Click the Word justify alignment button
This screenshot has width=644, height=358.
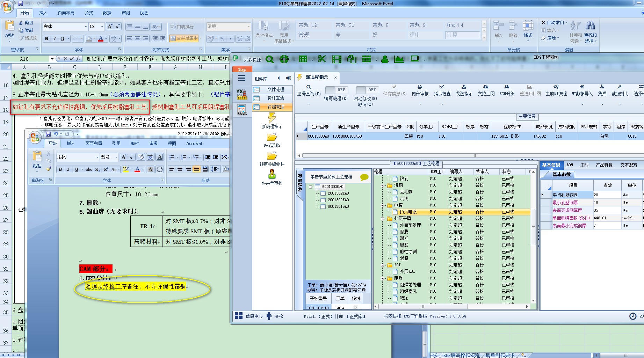[x=197, y=169]
